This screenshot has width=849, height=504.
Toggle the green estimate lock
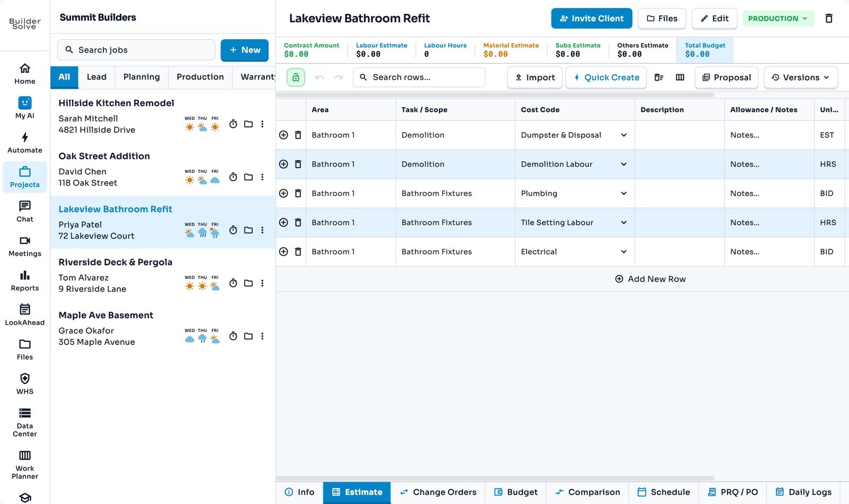pyautogui.click(x=296, y=77)
